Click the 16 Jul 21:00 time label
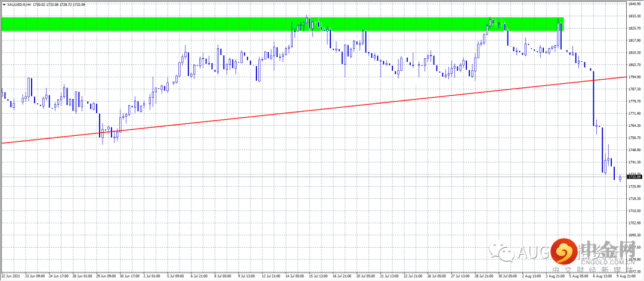 pos(343,277)
